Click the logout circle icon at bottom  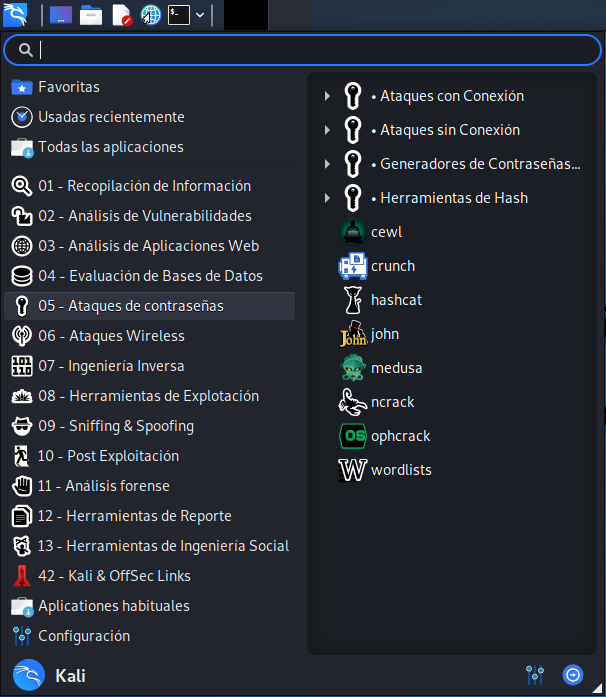[573, 675]
